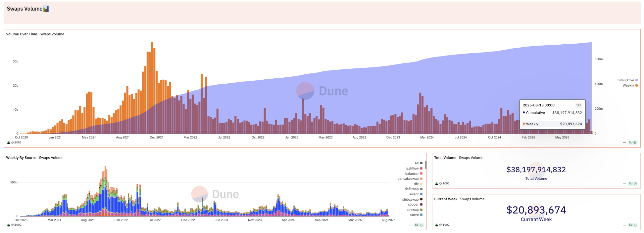
Task: Click the 5d refresh badge on Current Week panel
Action: point(632,225)
